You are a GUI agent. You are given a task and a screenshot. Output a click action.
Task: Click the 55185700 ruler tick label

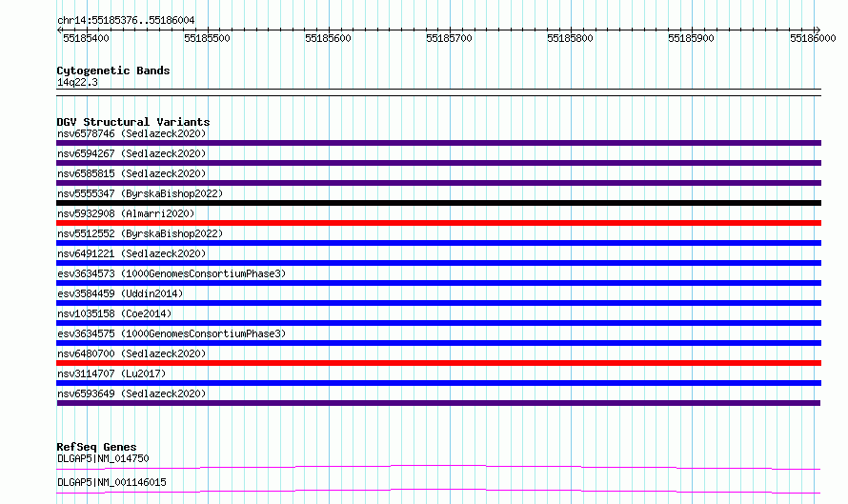click(x=449, y=38)
